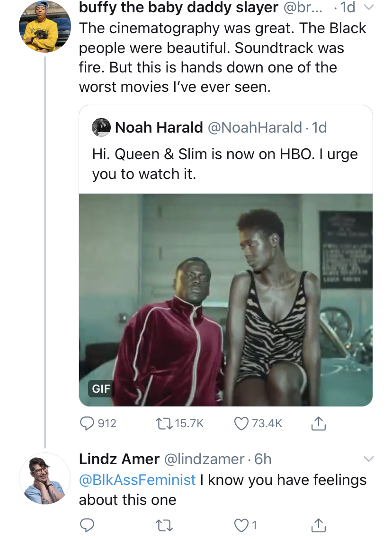Expand the options chevron on Lindz Amer's tweet
This screenshot has width=392, height=539.
369,459
